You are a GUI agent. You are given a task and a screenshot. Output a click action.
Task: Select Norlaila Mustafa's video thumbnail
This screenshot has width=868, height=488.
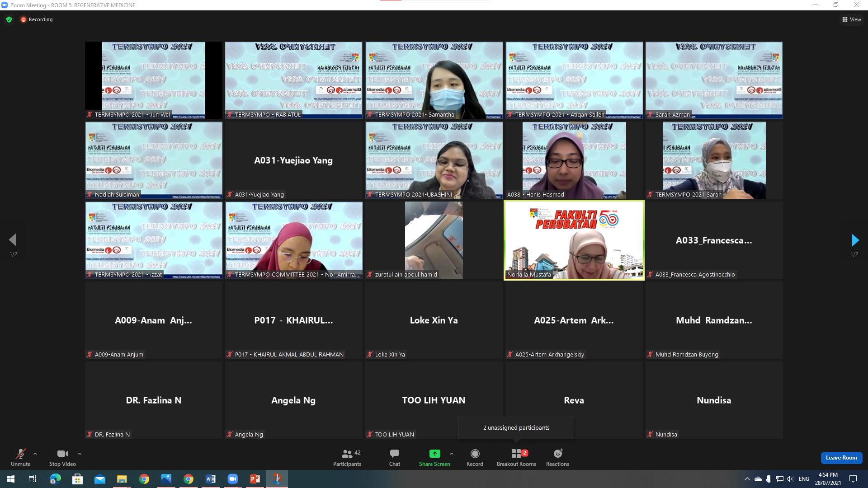574,240
